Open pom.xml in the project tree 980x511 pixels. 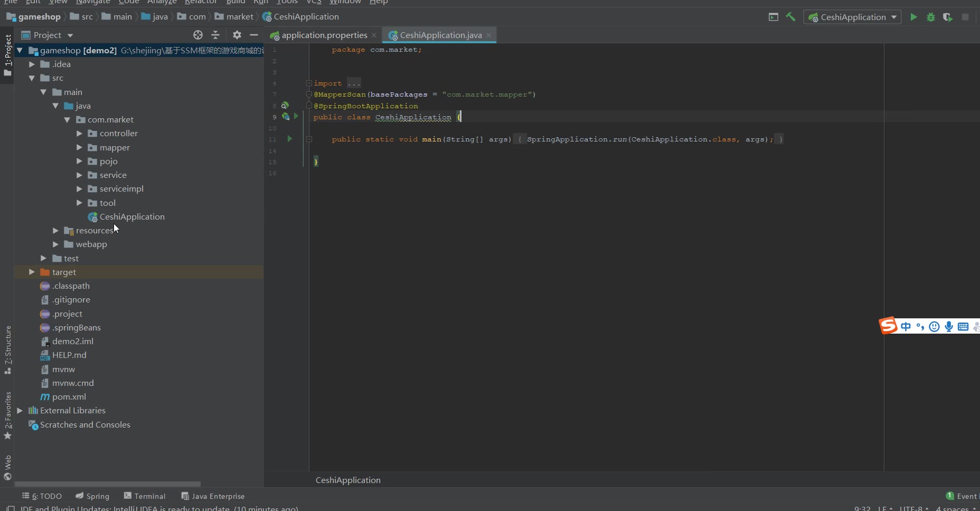click(x=69, y=397)
